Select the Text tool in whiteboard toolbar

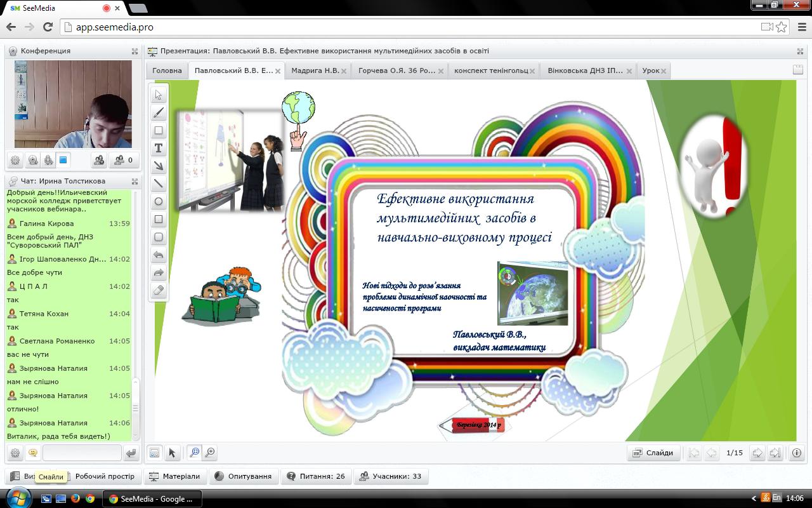159,149
